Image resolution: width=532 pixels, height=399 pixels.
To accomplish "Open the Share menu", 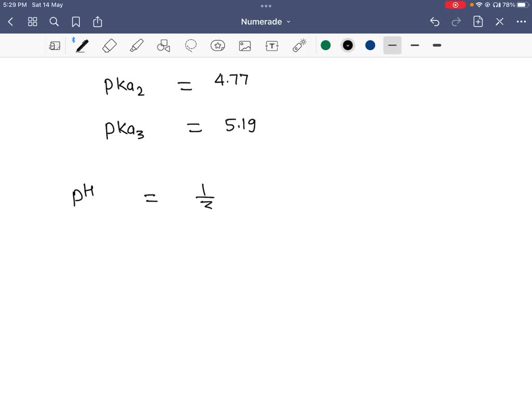I will coord(98,22).
